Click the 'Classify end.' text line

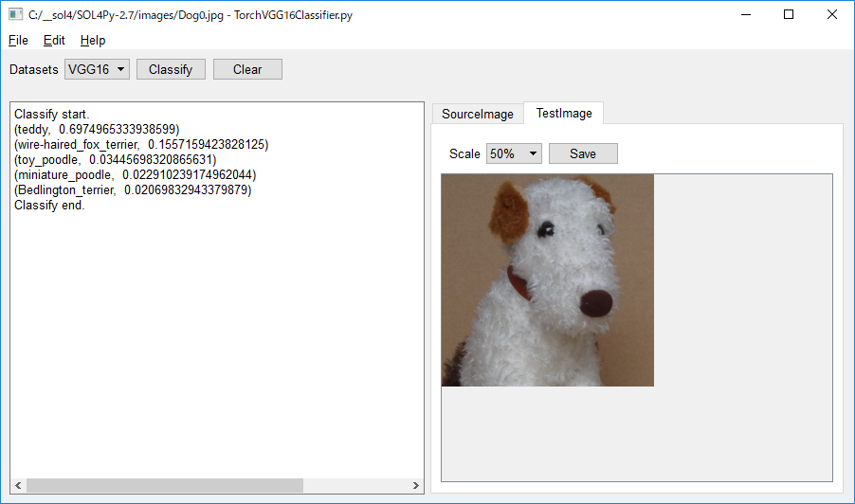point(49,206)
